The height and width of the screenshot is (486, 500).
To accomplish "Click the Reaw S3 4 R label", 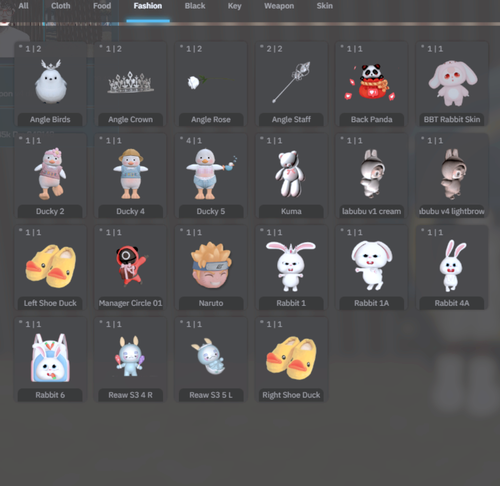I will click(x=130, y=395).
